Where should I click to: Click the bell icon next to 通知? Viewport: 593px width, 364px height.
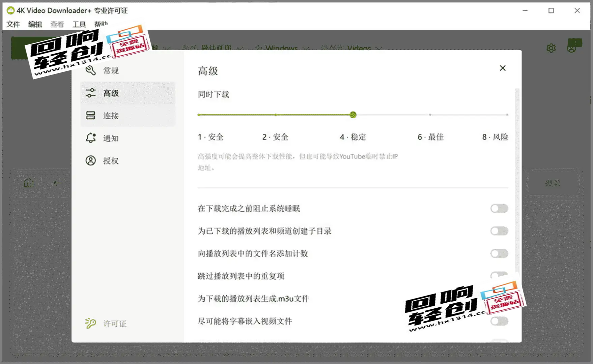coord(91,138)
